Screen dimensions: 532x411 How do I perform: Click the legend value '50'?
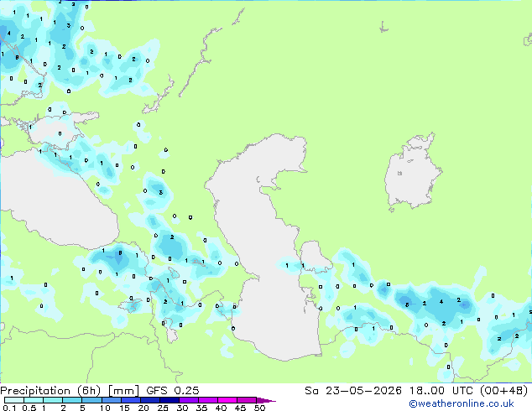pyautogui.click(x=259, y=408)
